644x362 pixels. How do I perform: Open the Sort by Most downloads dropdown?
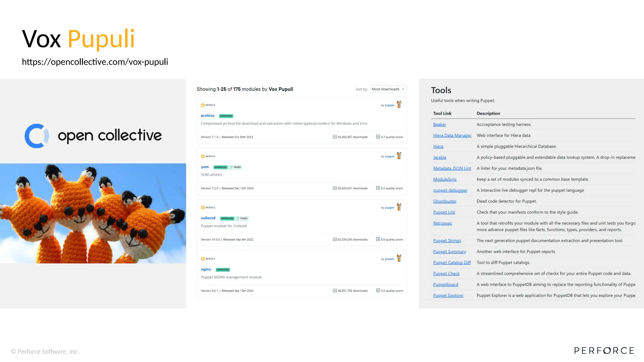pos(388,89)
